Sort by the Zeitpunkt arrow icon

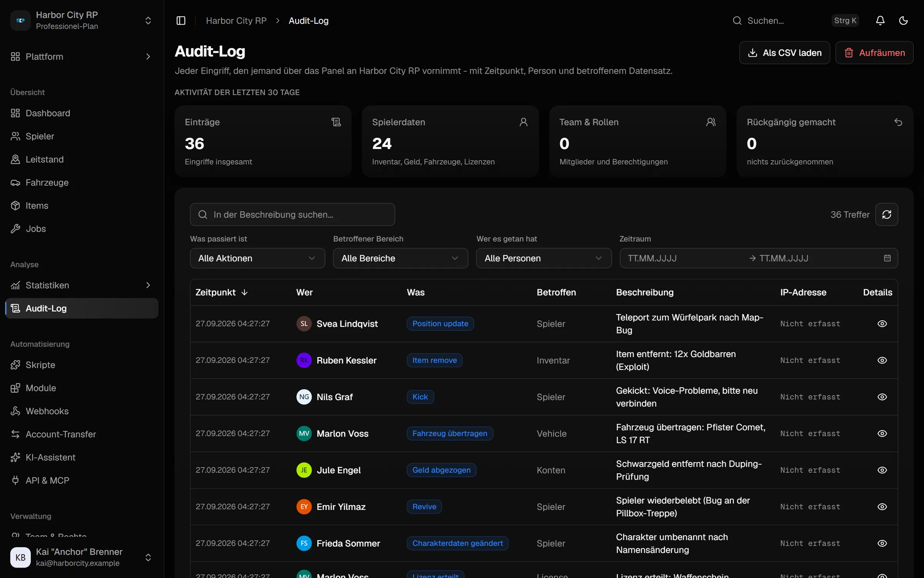[244, 292]
